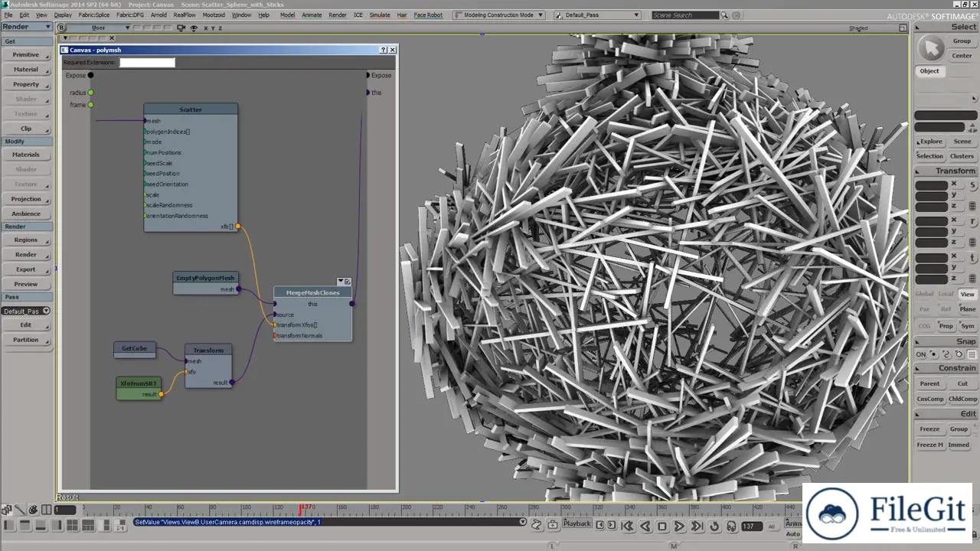The image size is (980, 551).
Task: Click the help question mark in Canvas window
Action: click(384, 50)
